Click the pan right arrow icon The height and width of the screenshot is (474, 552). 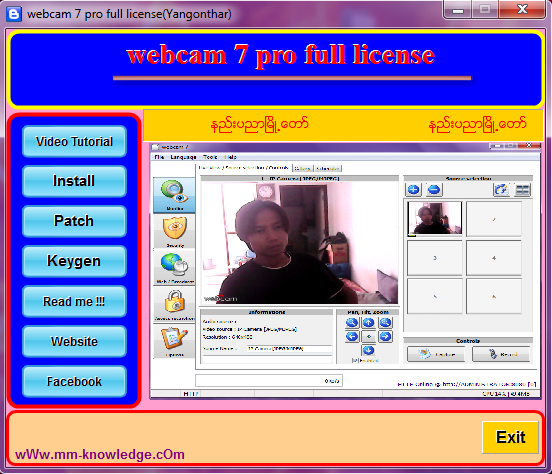[385, 336]
